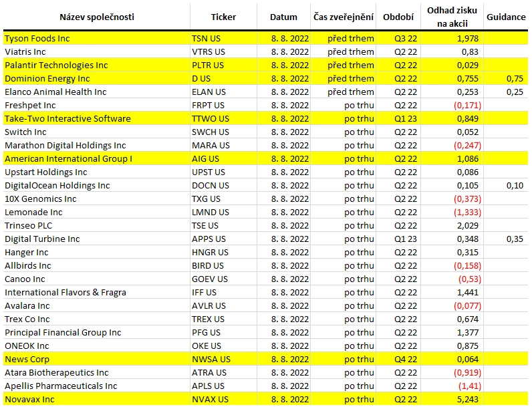Click the Q3 22 period cell
Image resolution: width=532 pixels, height=409 pixels.
[x=398, y=38]
